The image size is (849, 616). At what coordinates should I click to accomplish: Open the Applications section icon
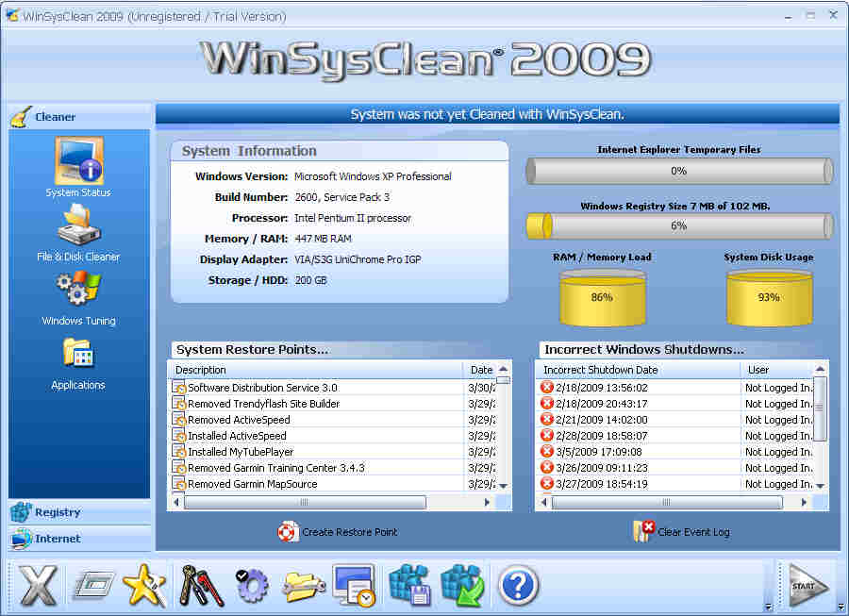pos(78,355)
